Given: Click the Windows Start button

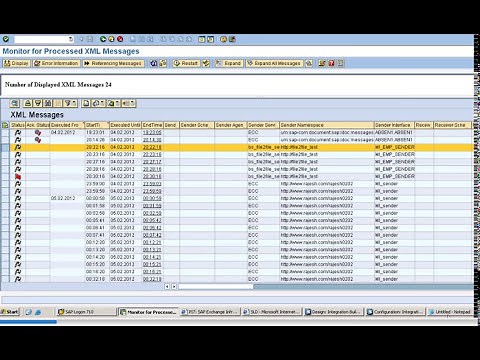Looking at the screenshot, I should tap(10, 312).
